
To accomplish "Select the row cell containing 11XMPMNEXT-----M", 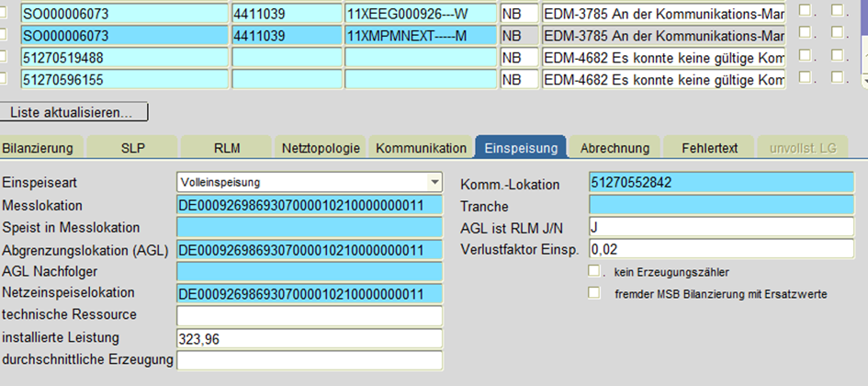I will pyautogui.click(x=420, y=35).
